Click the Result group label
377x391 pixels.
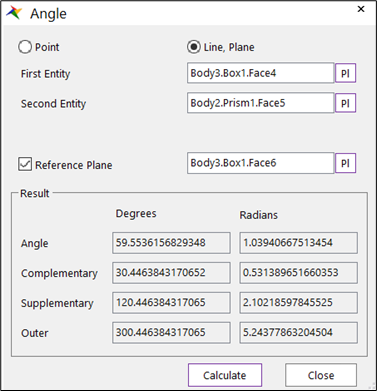tap(35, 193)
